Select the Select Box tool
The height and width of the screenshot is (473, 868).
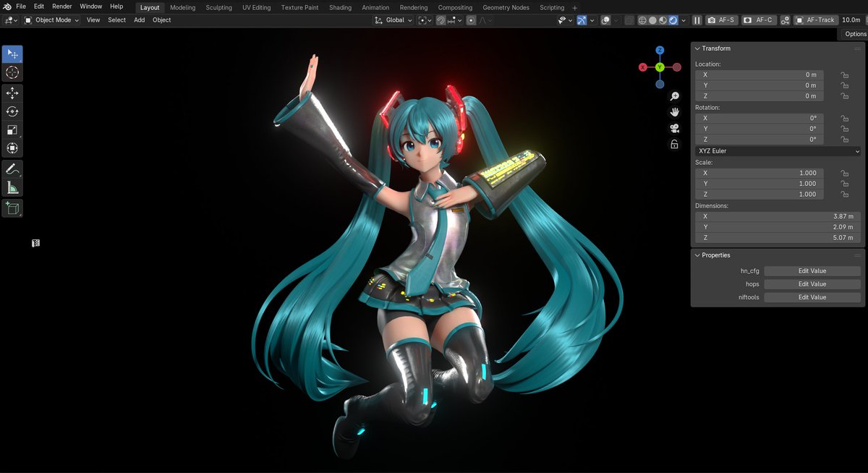point(12,54)
